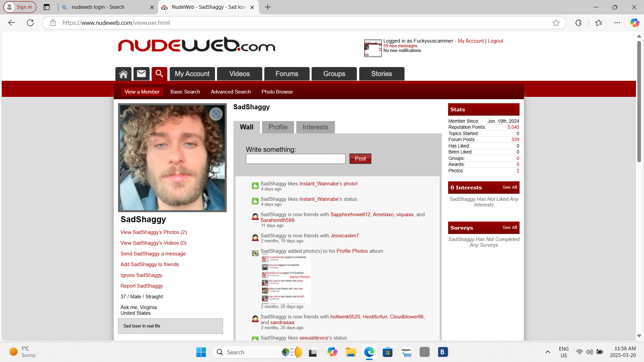Switch to the Profile tab
644x362 pixels.
278,127
